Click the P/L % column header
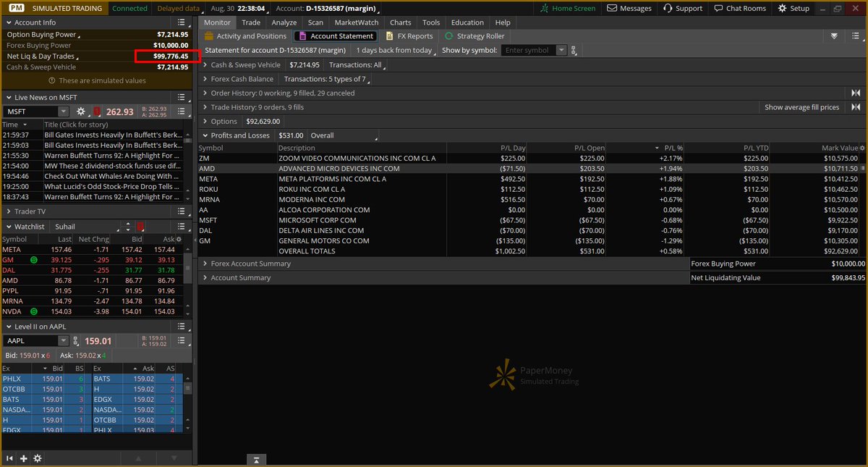This screenshot has width=868, height=467. (x=672, y=148)
